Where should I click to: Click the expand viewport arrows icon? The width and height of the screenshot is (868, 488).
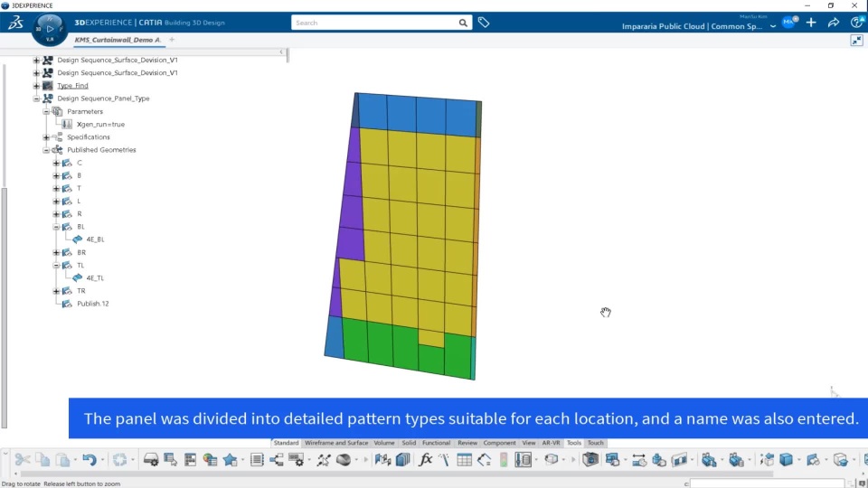[x=856, y=41]
